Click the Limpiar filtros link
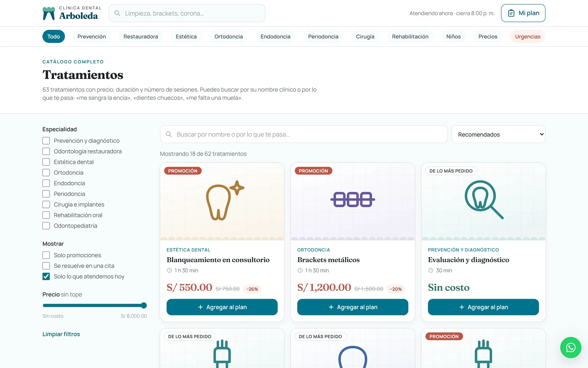This screenshot has width=588, height=368. [x=61, y=334]
